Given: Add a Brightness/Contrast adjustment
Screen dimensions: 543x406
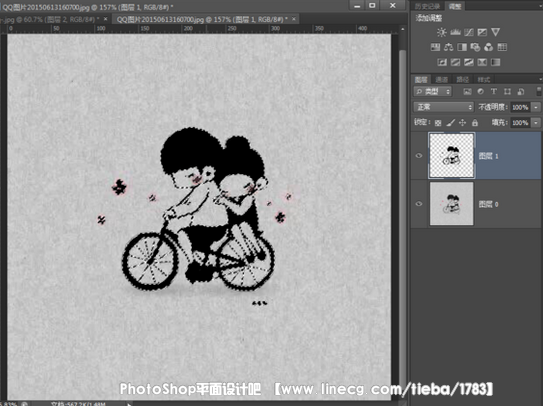Looking at the screenshot, I should pos(442,32).
